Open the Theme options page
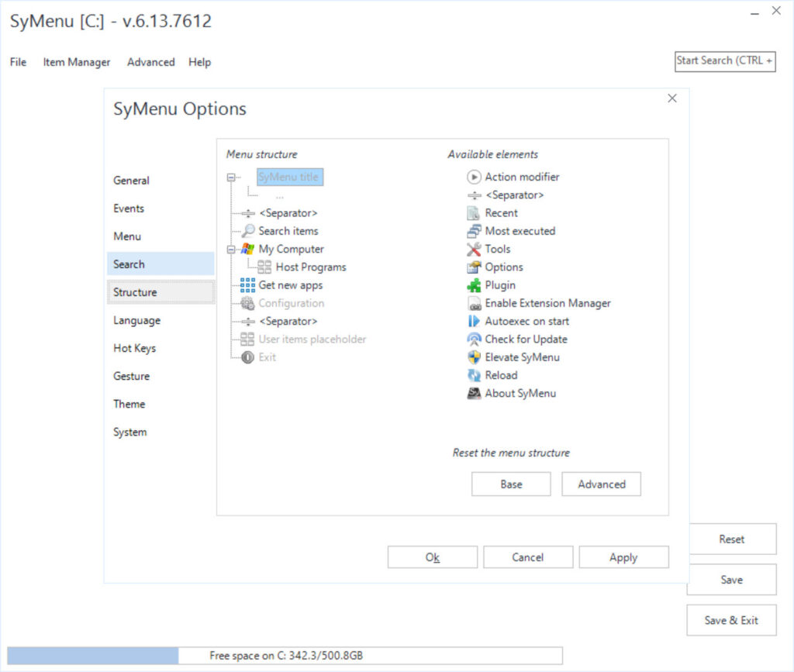 [x=161, y=403]
